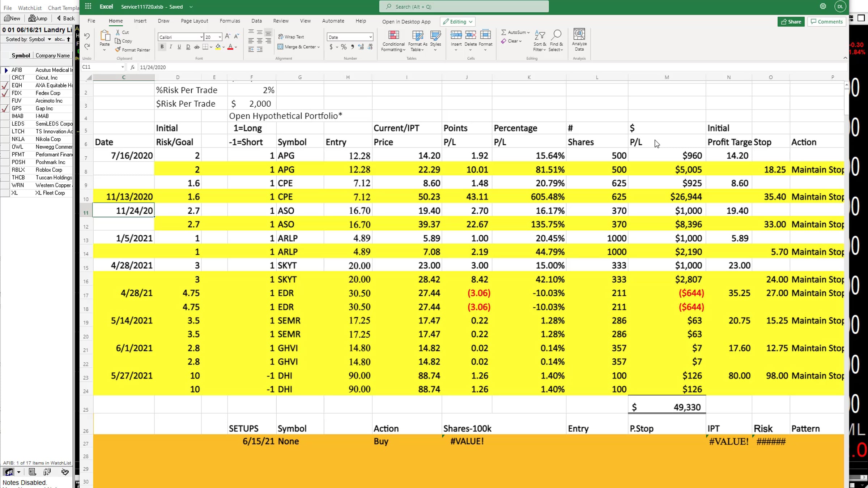Increase font size with grow-font icon
Viewport: 868px width, 488px height.
[227, 37]
